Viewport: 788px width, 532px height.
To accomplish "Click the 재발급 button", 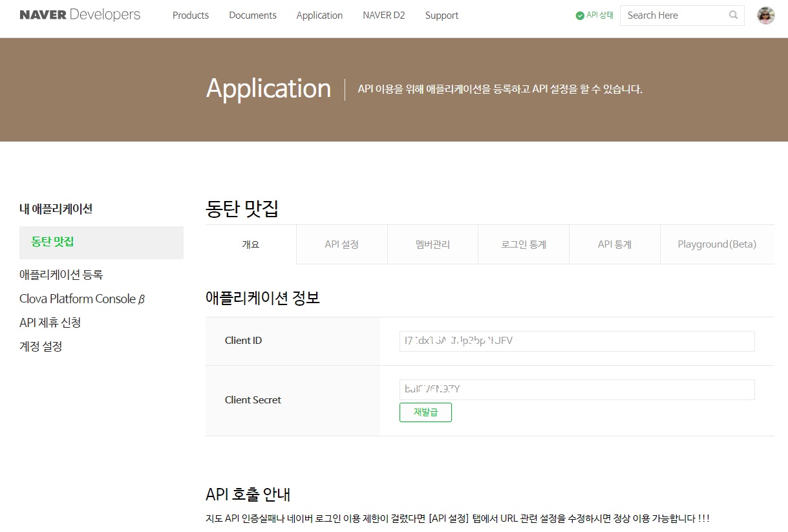I will tap(425, 412).
